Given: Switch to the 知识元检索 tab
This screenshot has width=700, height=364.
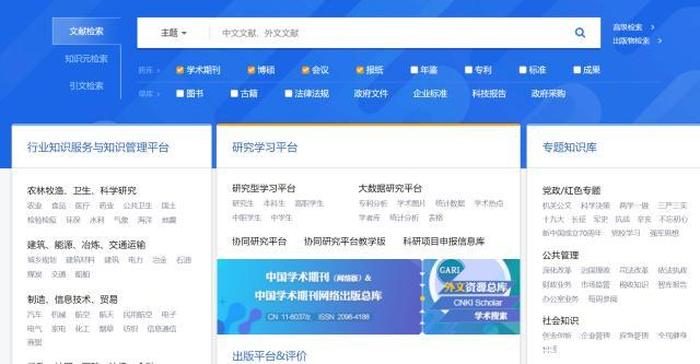Looking at the screenshot, I should [86, 59].
